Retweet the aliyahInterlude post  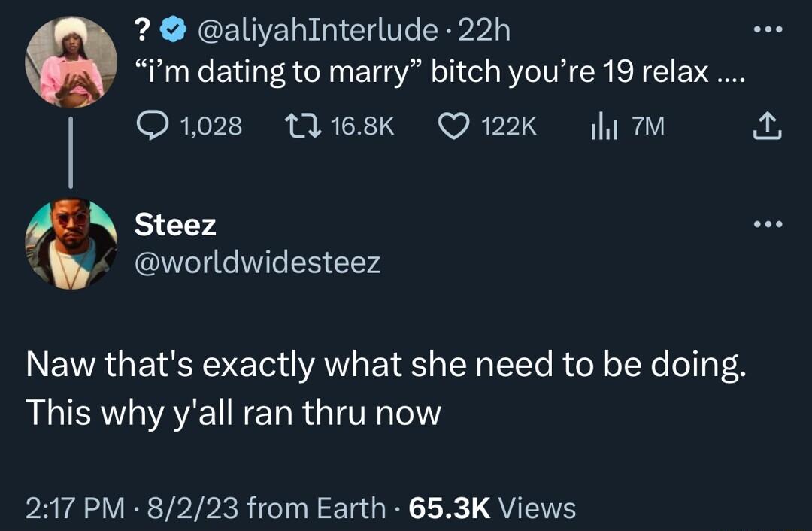[303, 126]
